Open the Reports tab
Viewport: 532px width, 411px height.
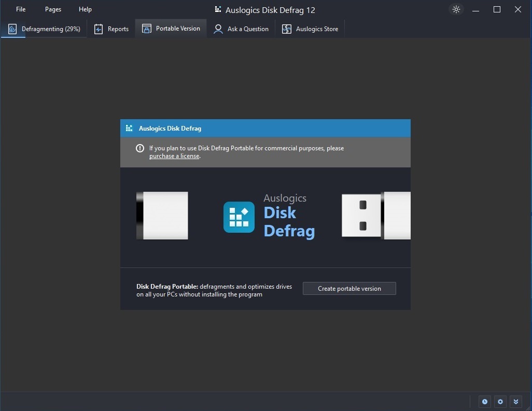[111, 29]
